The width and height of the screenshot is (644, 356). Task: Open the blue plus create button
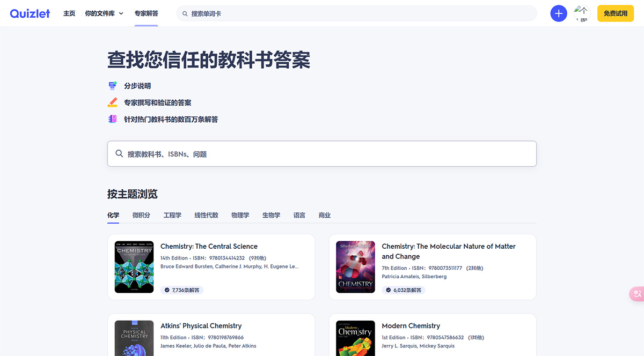[x=558, y=13]
